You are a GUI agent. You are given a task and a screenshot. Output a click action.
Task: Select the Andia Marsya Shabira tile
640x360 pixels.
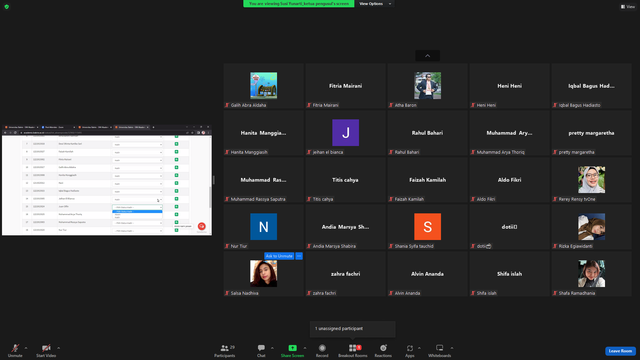click(345, 227)
